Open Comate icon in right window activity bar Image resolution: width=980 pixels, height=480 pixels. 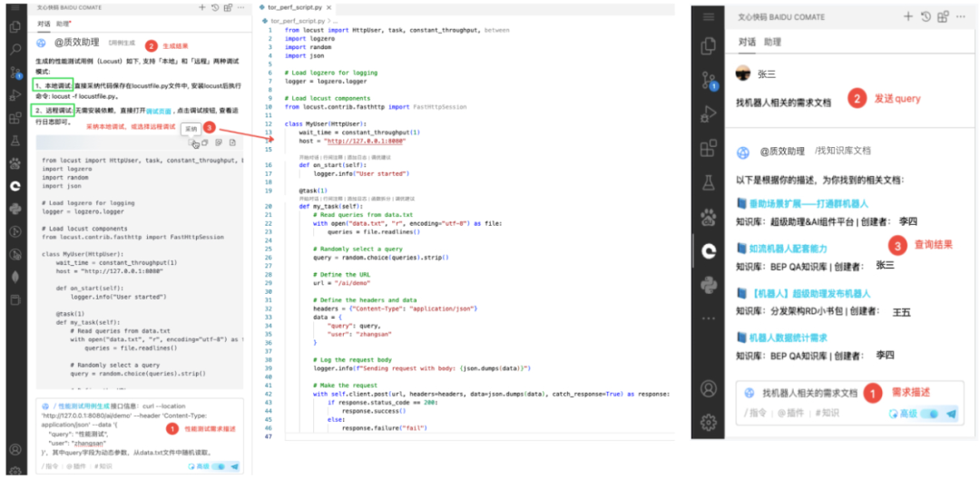click(709, 251)
